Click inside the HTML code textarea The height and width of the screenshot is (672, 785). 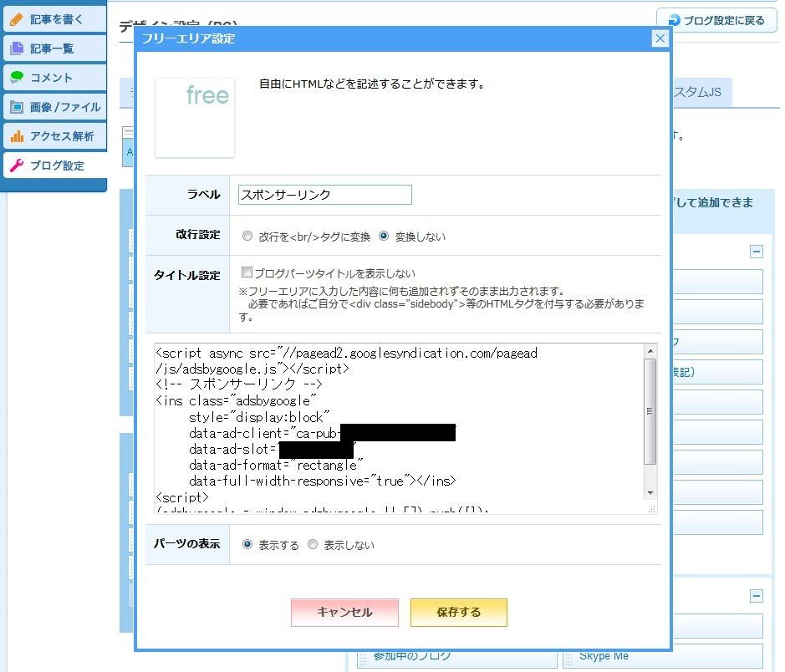click(x=399, y=428)
